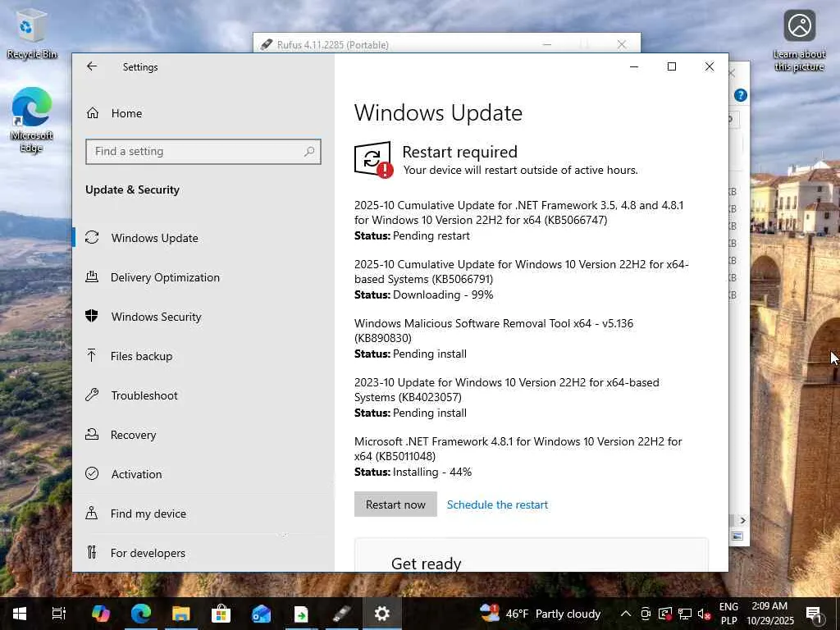Viewport: 840px width, 630px height.
Task: Click Schedule the restart link
Action: [497, 504]
